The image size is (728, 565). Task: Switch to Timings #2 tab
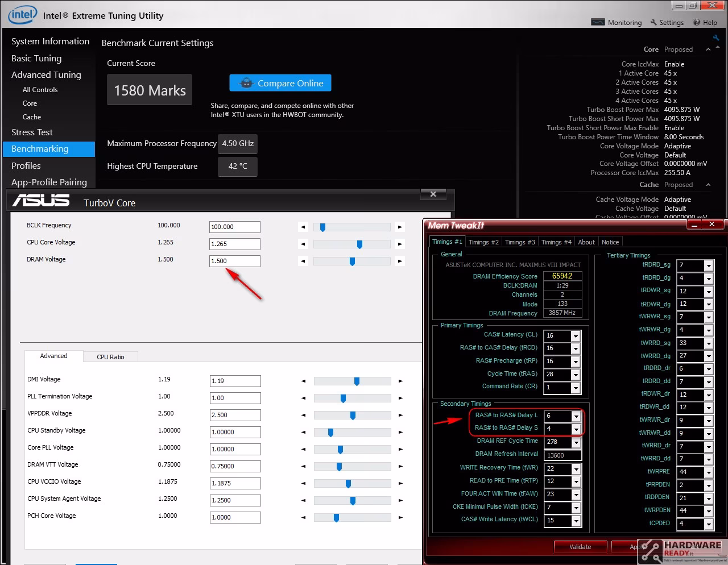(x=483, y=242)
